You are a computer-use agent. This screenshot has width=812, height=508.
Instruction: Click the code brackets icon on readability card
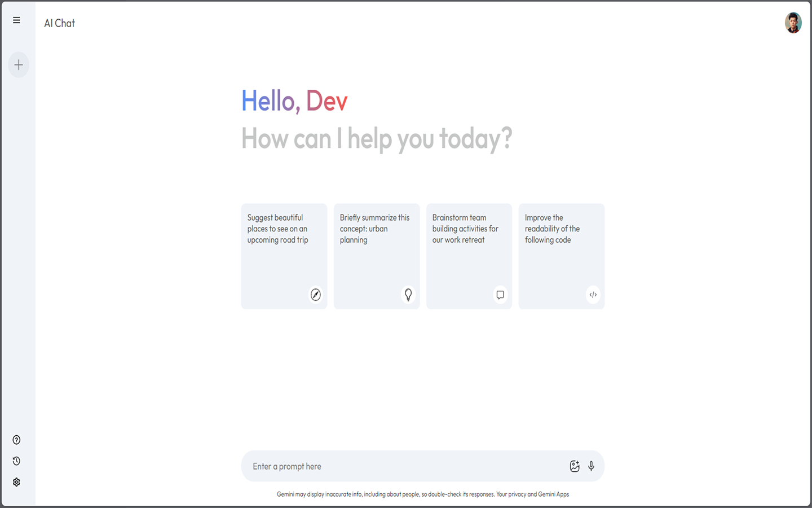tap(593, 295)
